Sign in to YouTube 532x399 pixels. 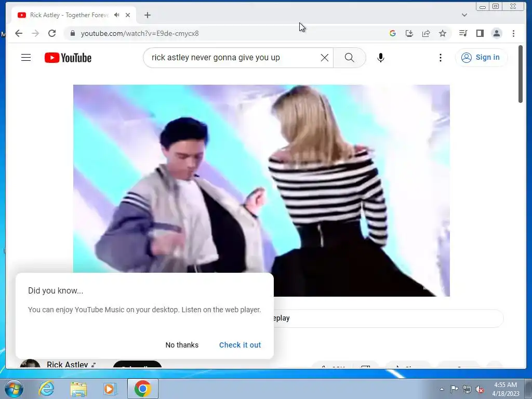[x=481, y=57]
